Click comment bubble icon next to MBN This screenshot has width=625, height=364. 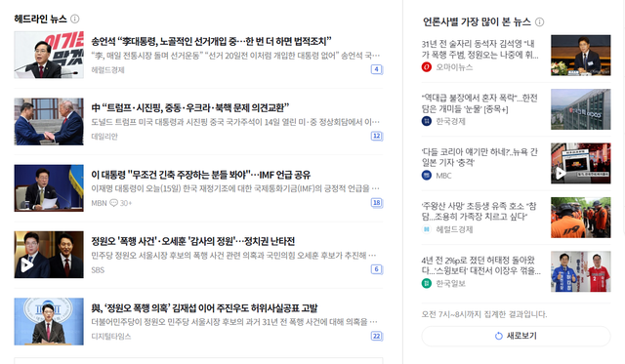(114, 203)
